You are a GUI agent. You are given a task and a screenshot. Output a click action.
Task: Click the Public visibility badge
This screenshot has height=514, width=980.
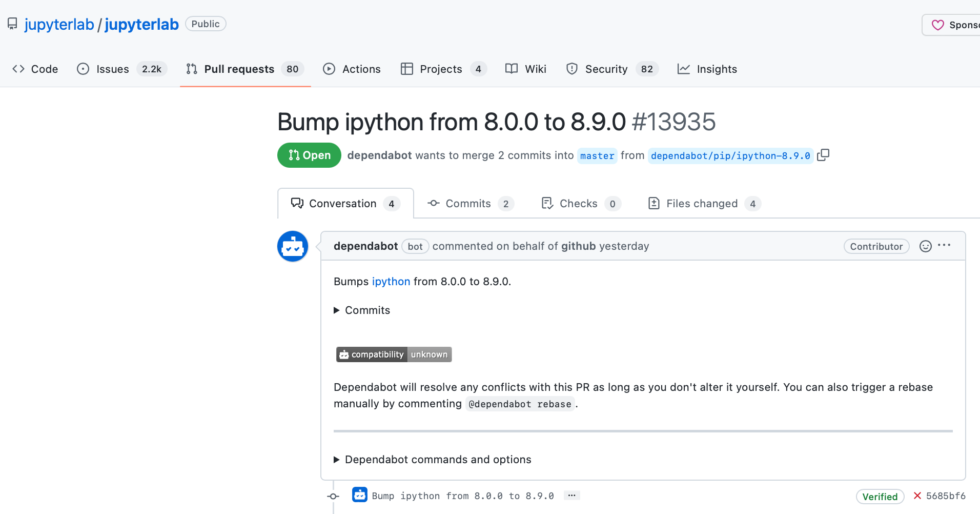206,24
